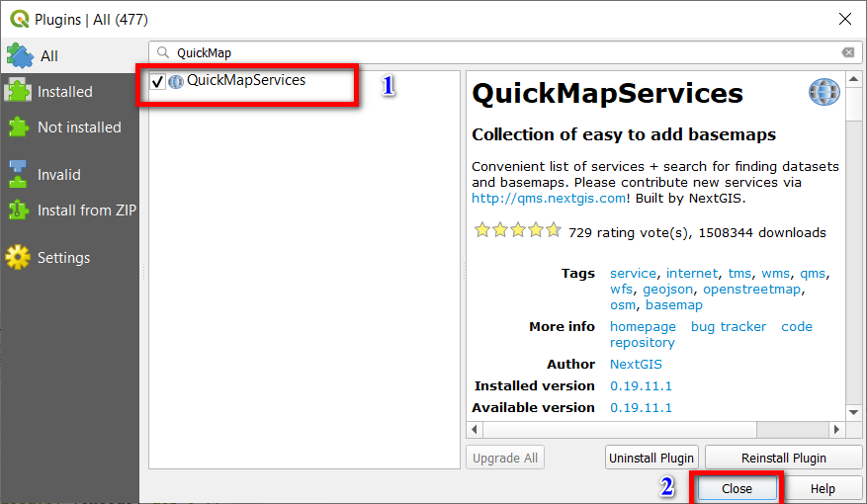The width and height of the screenshot is (867, 504).
Task: Click available version 0.19.11.1
Action: (x=641, y=408)
